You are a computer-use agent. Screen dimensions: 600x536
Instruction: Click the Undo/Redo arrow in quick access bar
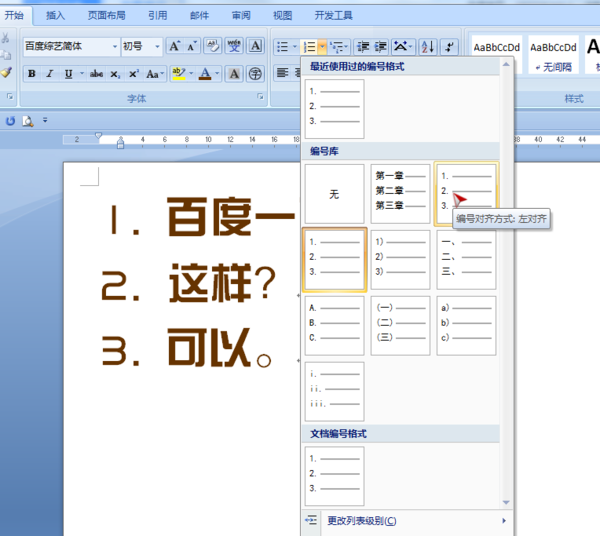[10, 121]
